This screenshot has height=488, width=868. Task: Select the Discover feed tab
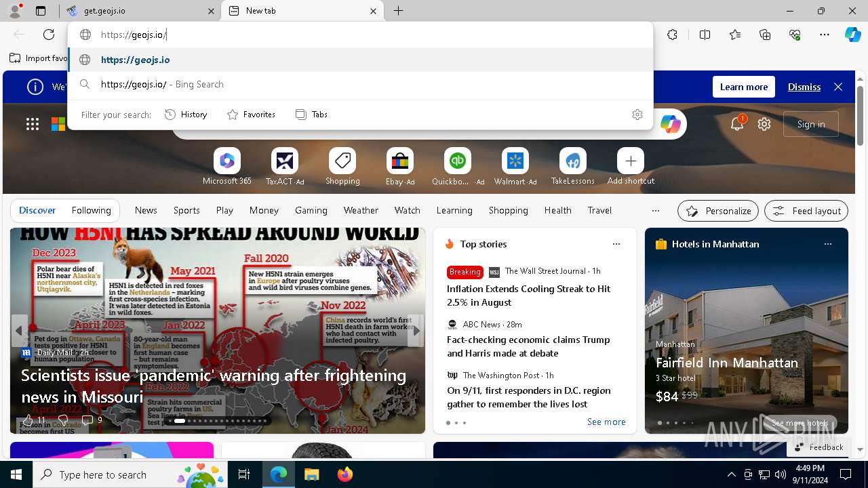click(37, 211)
